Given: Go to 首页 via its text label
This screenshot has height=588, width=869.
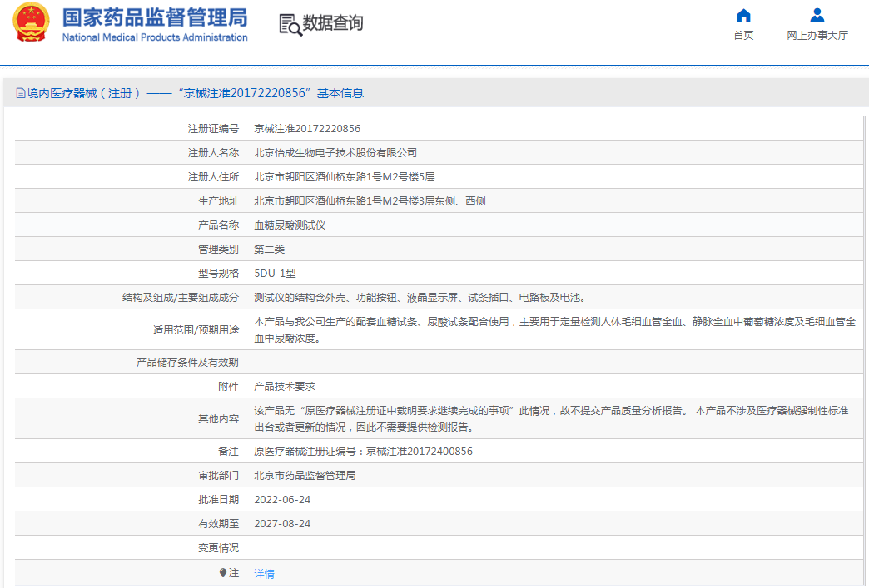Looking at the screenshot, I should [x=743, y=36].
